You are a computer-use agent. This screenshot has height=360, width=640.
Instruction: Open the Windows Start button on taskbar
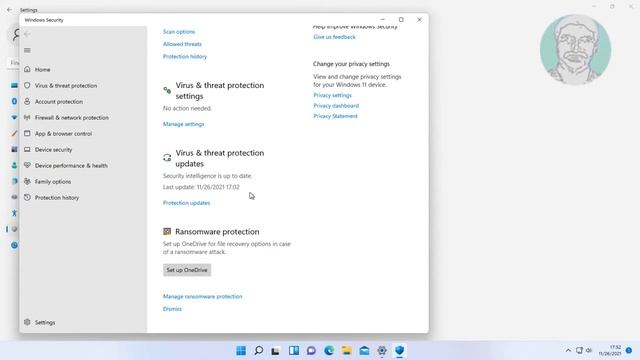click(x=241, y=351)
